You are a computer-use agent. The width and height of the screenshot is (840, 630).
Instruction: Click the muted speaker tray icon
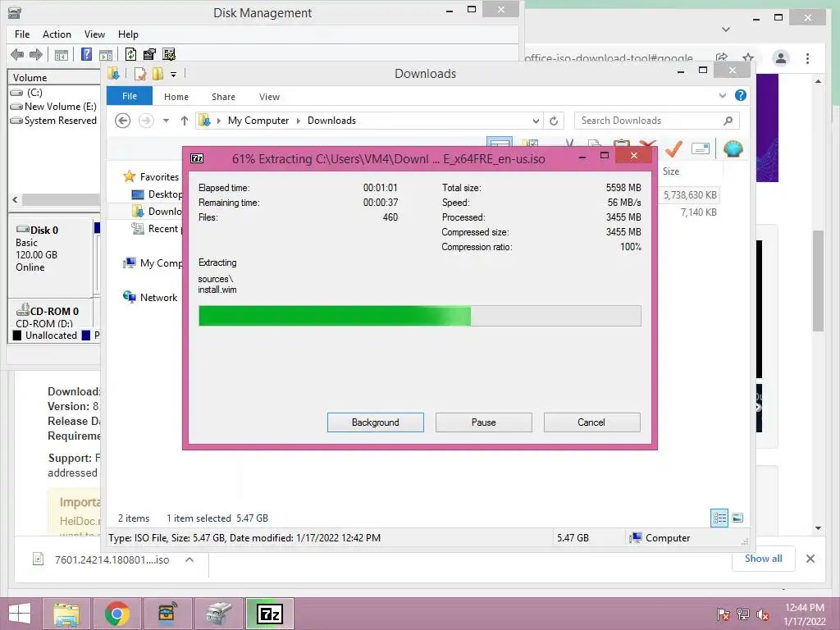pos(762,614)
